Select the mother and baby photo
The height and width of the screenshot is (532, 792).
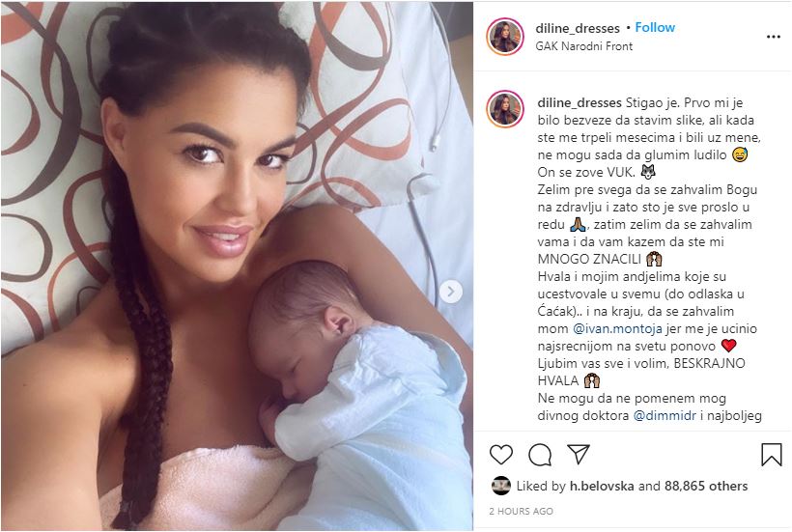[237, 266]
